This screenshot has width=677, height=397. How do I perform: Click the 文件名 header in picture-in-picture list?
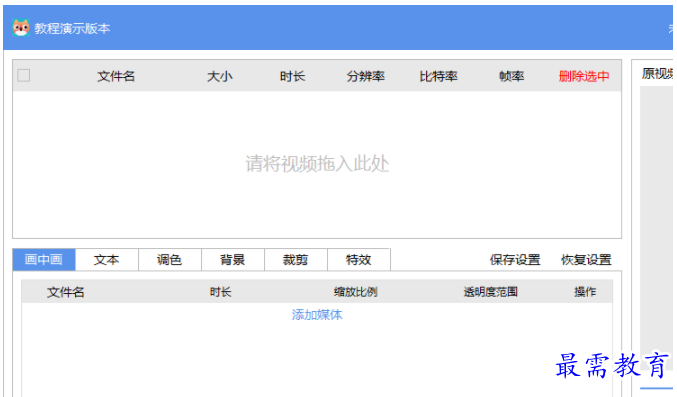pyautogui.click(x=66, y=292)
